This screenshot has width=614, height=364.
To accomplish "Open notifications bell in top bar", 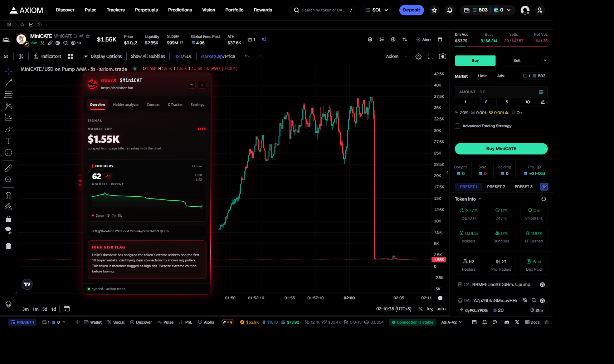I will pos(450,10).
